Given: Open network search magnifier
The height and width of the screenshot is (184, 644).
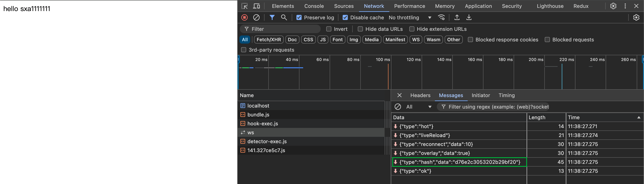Looking at the screenshot, I should point(284,17).
